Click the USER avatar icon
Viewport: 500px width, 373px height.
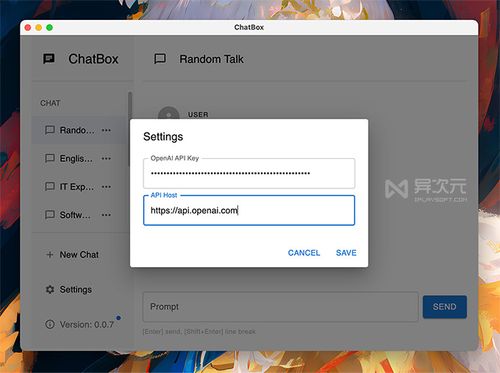(x=169, y=113)
